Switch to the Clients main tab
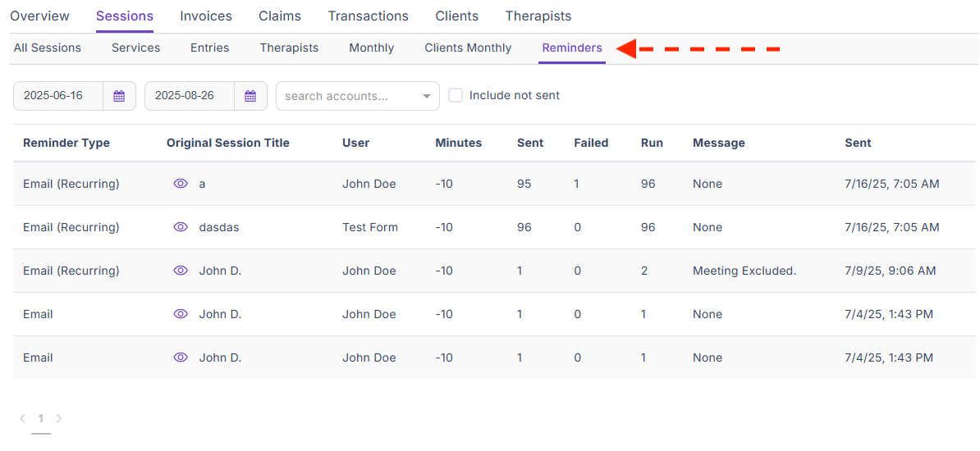Viewport: 980px width, 451px height. tap(457, 16)
